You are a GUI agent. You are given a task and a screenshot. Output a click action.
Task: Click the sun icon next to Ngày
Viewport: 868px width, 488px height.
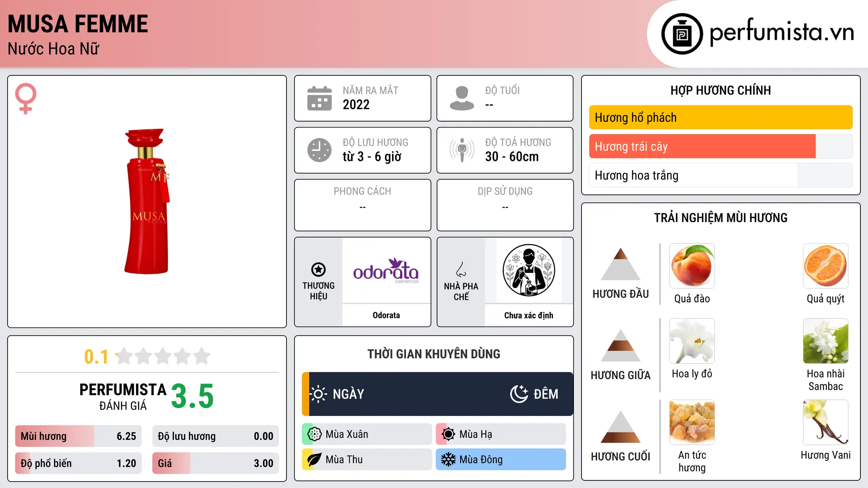click(x=318, y=394)
